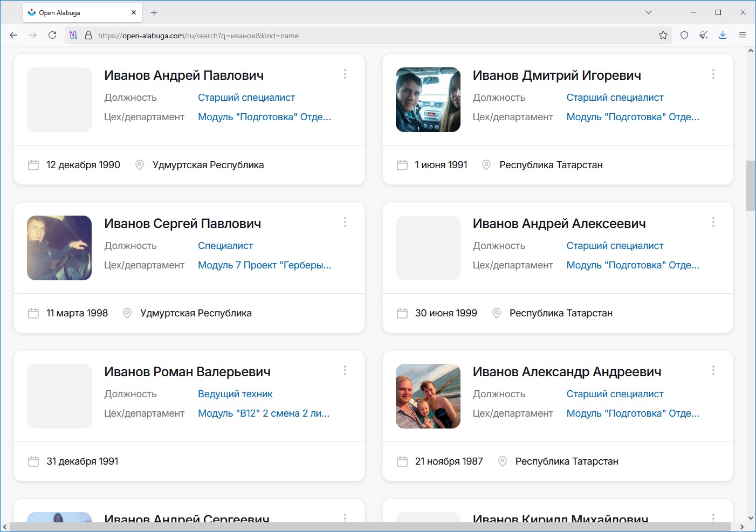
Task: Click the name heading Иванов Андрей Павлович
Action: point(184,75)
